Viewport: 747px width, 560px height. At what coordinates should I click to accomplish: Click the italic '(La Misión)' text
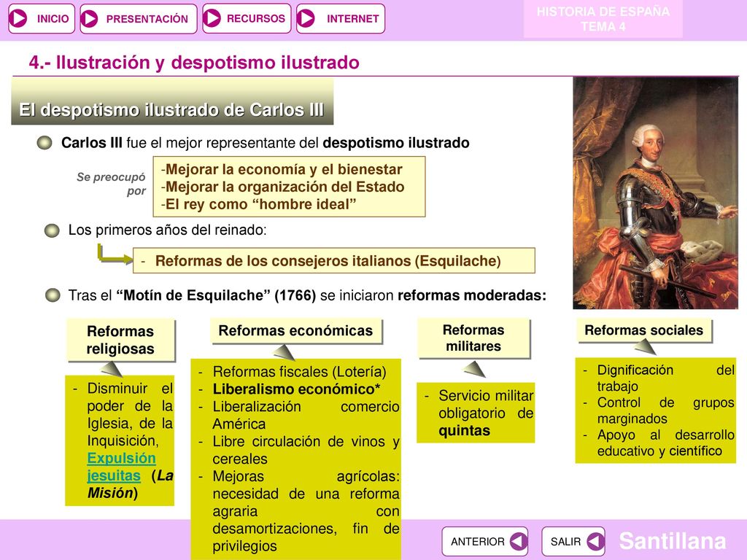(130, 484)
